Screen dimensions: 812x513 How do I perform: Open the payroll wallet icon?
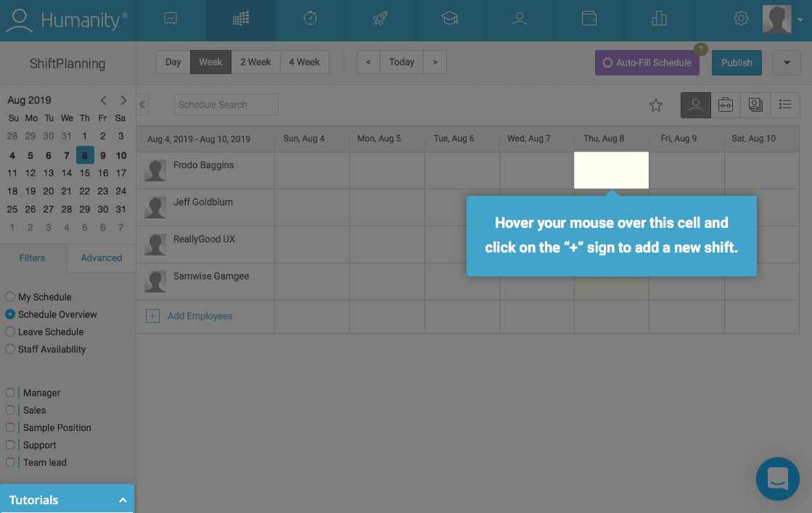pos(589,20)
